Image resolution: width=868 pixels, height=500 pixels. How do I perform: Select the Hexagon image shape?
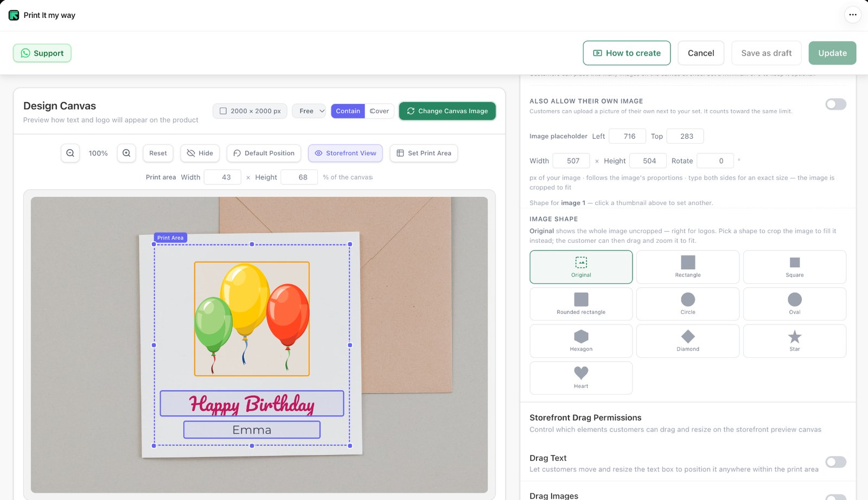click(581, 341)
